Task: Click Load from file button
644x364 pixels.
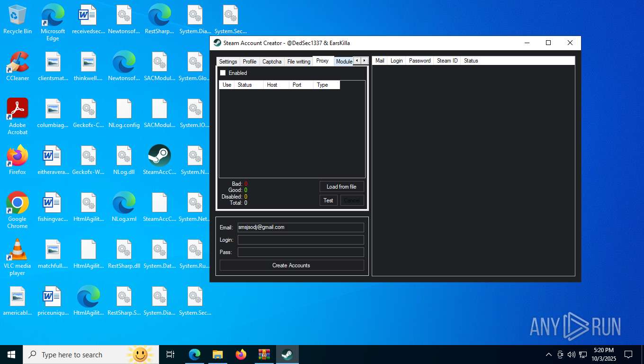Action: [341, 187]
